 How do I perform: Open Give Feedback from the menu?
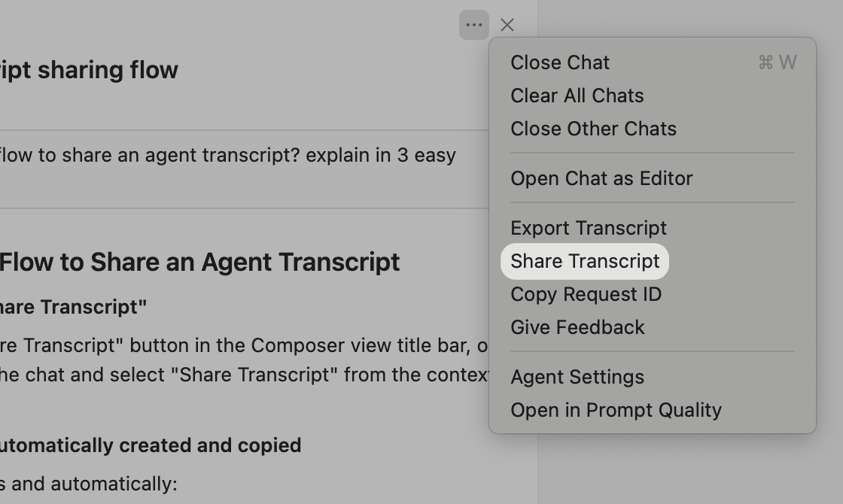tap(577, 327)
